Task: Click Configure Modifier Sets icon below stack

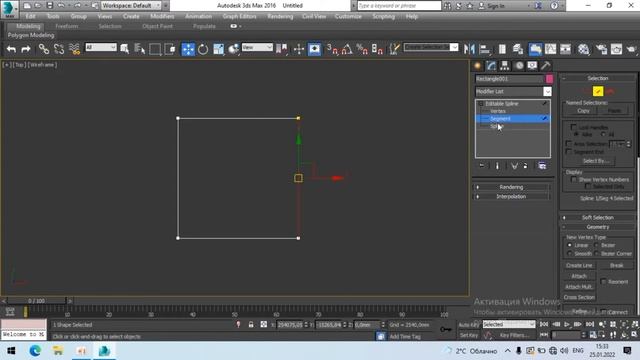Action: coord(542,166)
